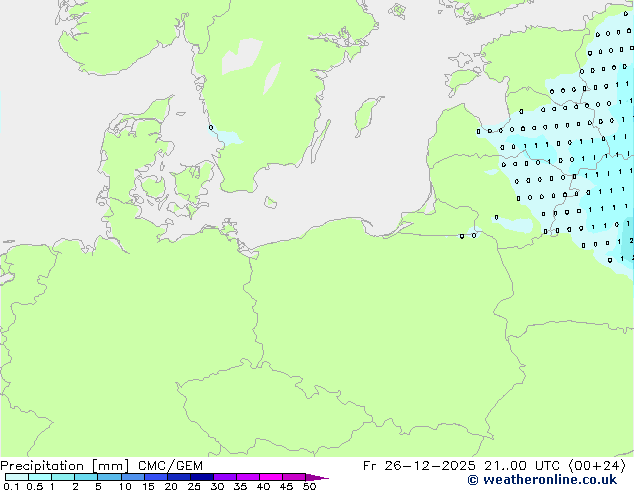Screen dimensions: 634x490
Task: Click the date 'Fr 26-12-2025' text
Action: [419, 466]
